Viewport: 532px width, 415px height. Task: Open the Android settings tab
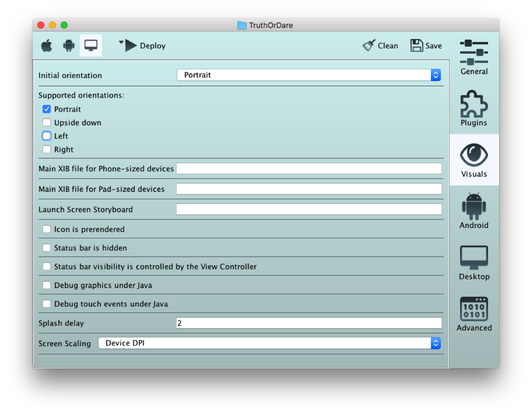pos(474,211)
